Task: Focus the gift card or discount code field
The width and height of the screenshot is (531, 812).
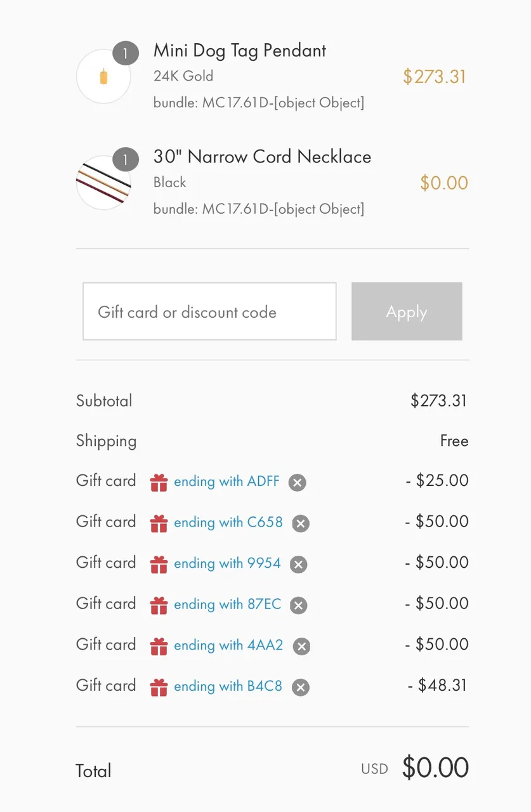Action: tap(209, 311)
